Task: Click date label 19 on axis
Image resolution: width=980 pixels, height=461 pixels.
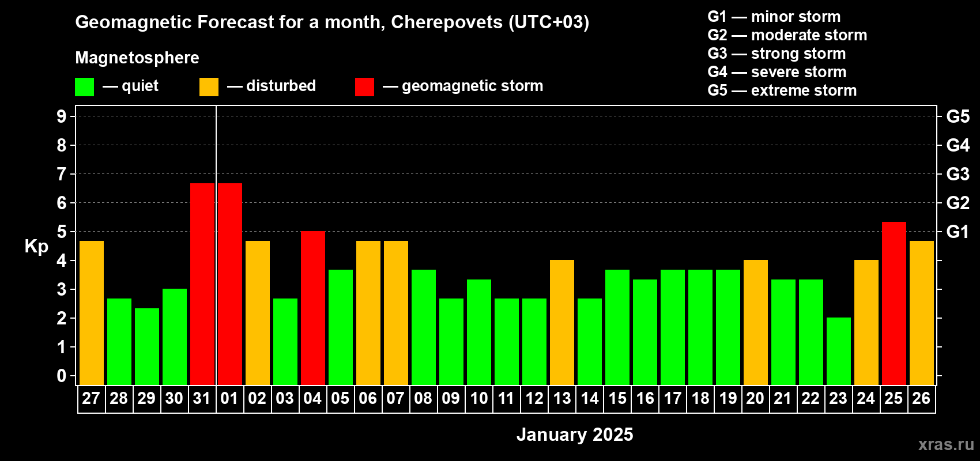Action: [728, 399]
